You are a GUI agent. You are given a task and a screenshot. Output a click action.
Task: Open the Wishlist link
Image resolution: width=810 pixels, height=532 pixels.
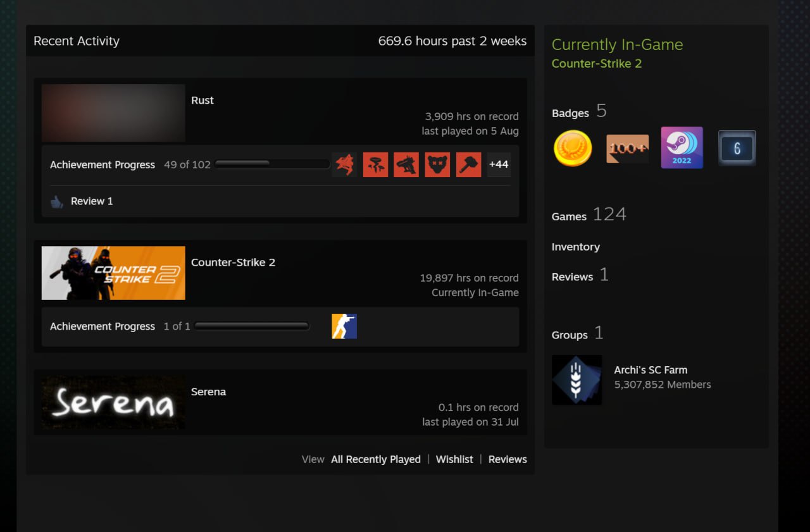(x=454, y=459)
